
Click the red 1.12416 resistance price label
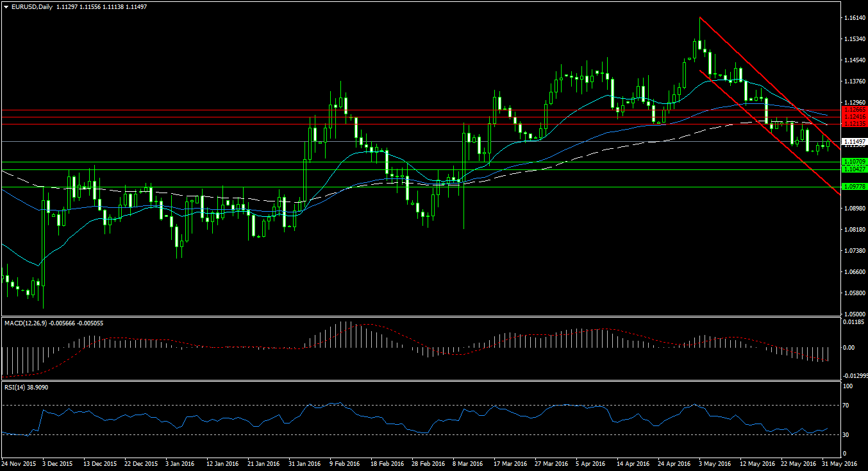pyautogui.click(x=854, y=117)
